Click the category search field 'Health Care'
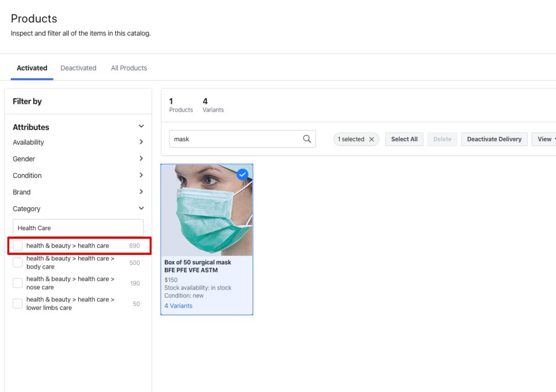This screenshot has height=392, width=556. click(78, 228)
